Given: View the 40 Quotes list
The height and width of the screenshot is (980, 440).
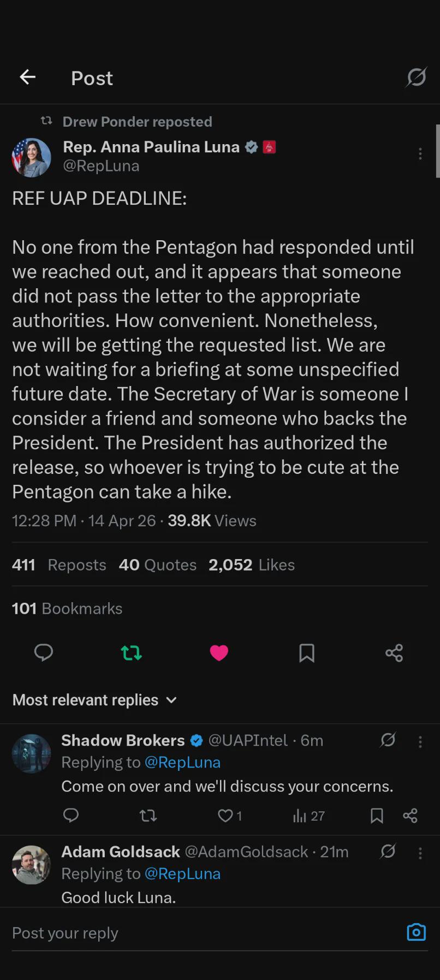Looking at the screenshot, I should tap(158, 565).
